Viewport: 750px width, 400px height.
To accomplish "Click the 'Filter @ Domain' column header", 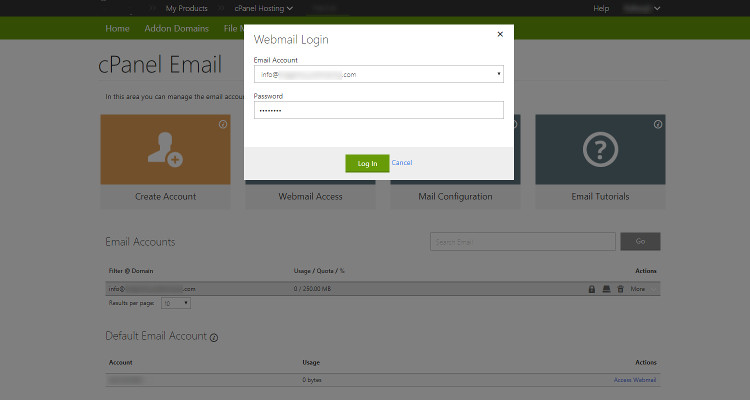I will click(131, 271).
